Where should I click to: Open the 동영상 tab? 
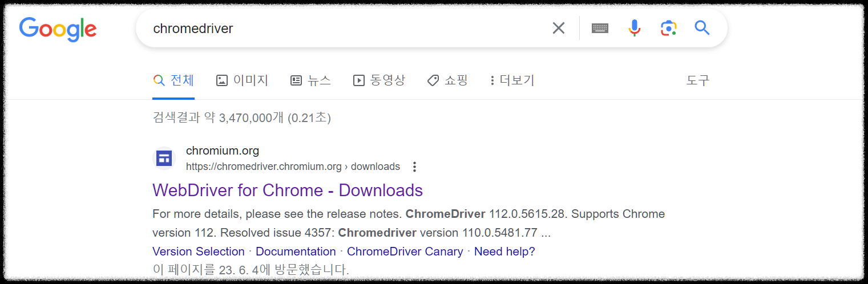click(379, 80)
